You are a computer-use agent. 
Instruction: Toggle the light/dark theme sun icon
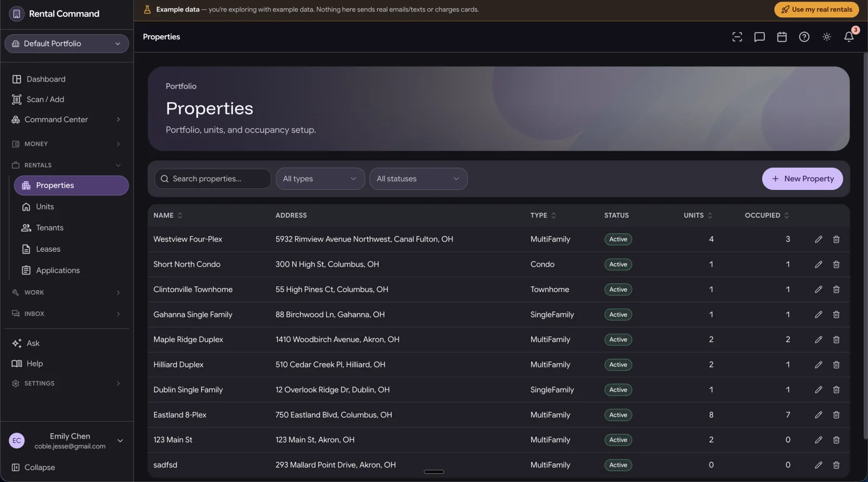(827, 37)
